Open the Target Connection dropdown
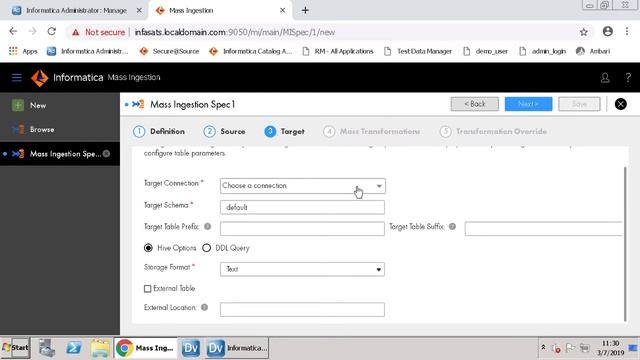Screen dimensions: 640x360 click(302, 186)
